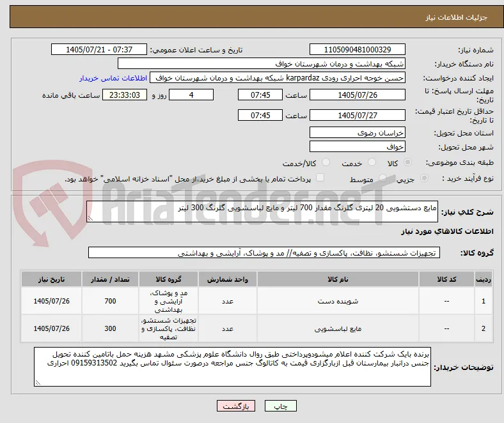Click the ردیف column header
The width and height of the screenshot is (504, 423).
(x=484, y=279)
